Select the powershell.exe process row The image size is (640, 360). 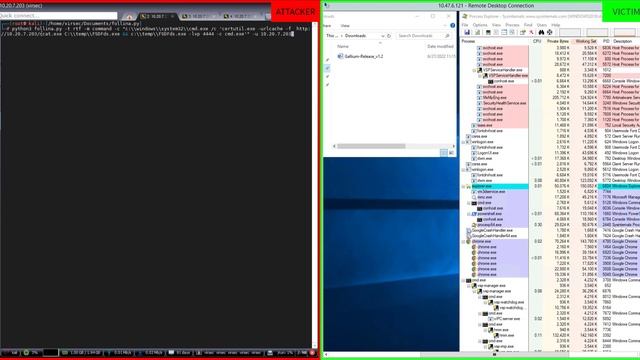(x=550, y=214)
